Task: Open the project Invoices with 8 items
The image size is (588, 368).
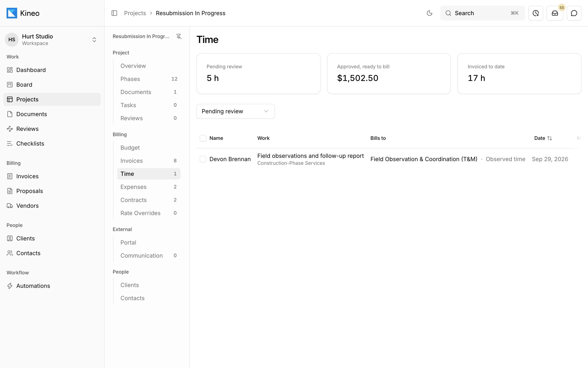Action: [149, 161]
